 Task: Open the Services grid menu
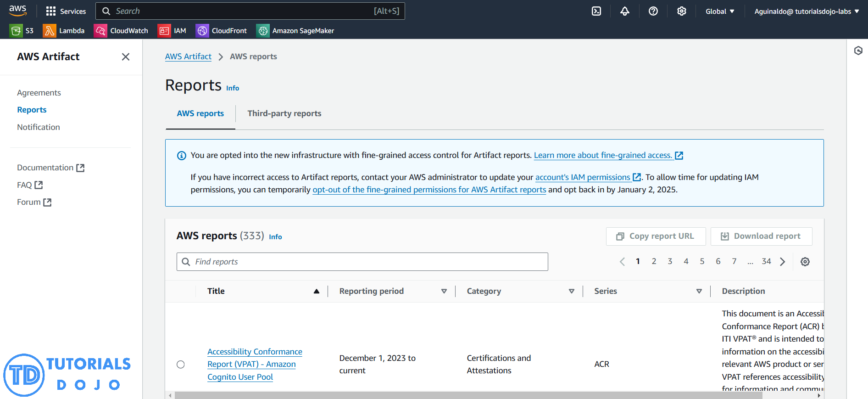(x=66, y=11)
